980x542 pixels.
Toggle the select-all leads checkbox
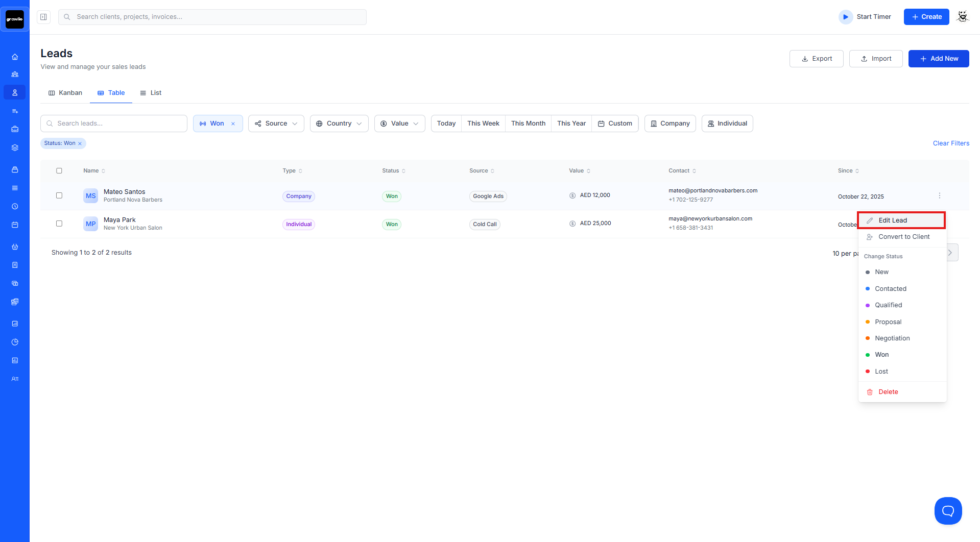[59, 171]
